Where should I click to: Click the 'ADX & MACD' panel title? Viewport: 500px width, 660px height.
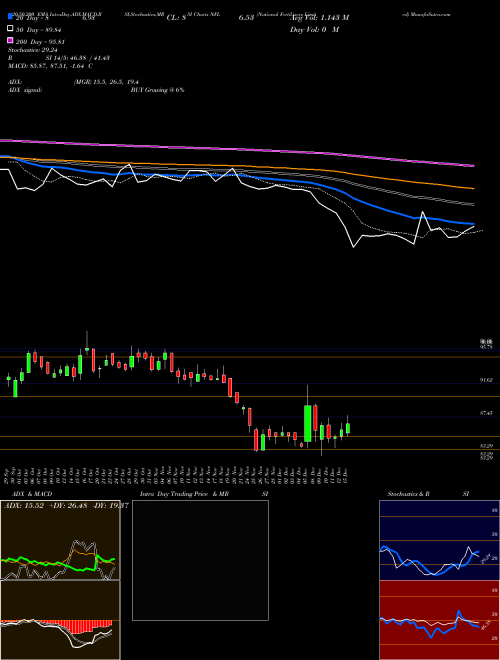point(32,494)
